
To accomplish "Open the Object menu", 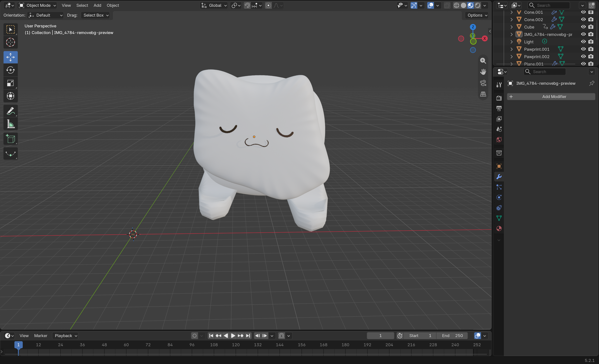I will click(x=113, y=5).
